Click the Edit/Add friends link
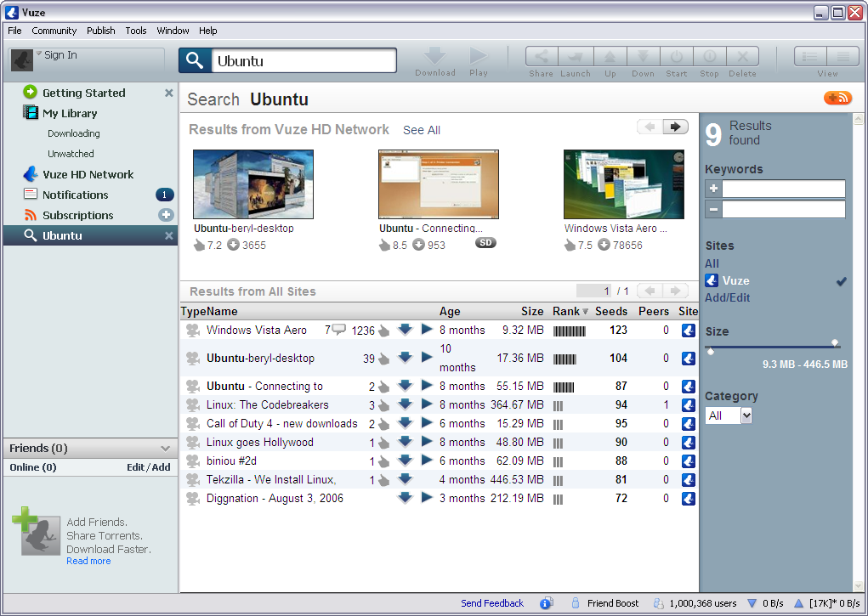The width and height of the screenshot is (868, 616). tap(149, 467)
